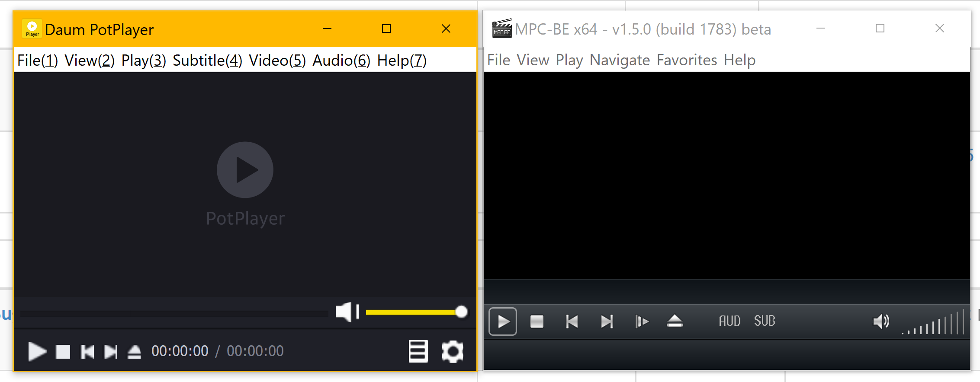Open PotPlayer Play(3) menu
Image resolution: width=980 pixels, height=382 pixels.
point(144,60)
